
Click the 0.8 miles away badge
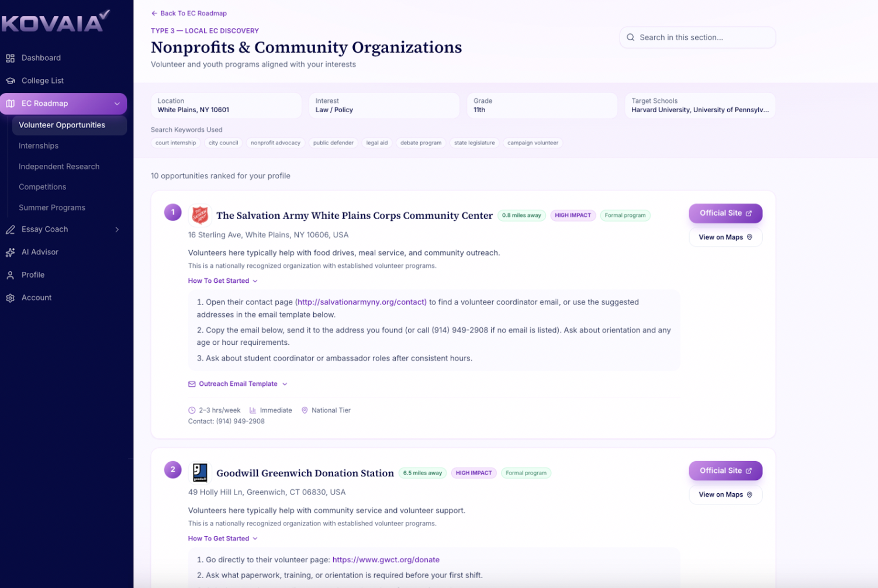[521, 216]
